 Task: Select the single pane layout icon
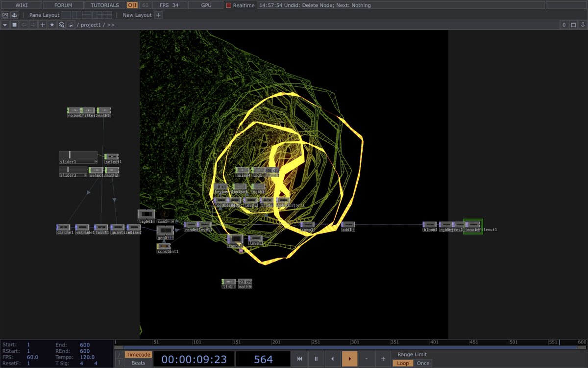[66, 15]
